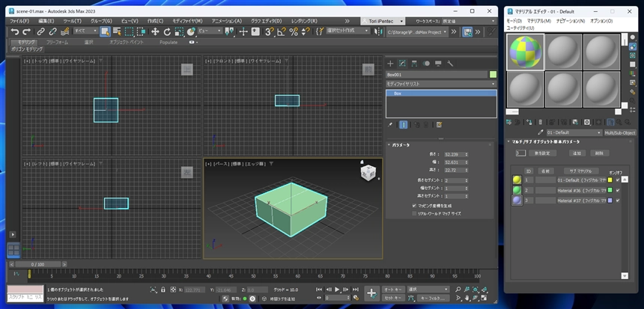Open the reference coordinate system dropdown
Screen dimensions: 644x309
[210, 31]
